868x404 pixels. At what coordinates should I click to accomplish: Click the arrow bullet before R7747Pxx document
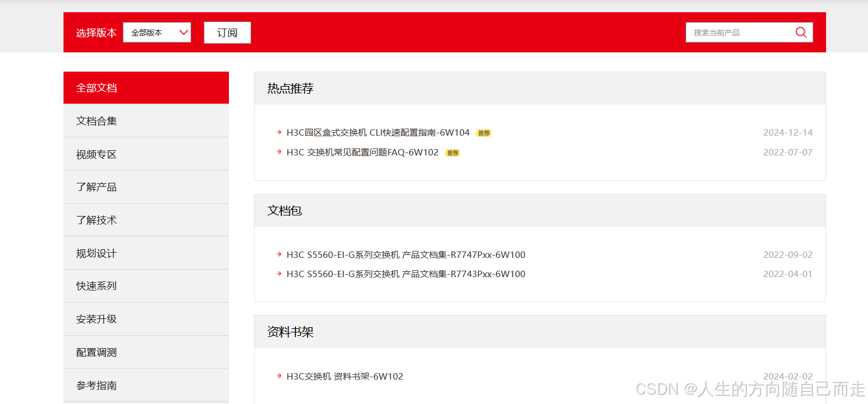(279, 254)
